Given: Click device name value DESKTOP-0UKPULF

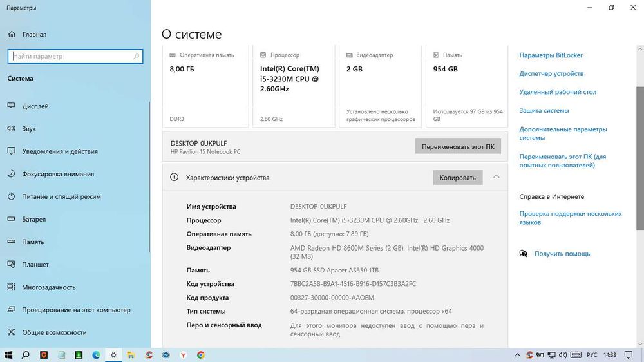Looking at the screenshot, I should click(x=318, y=207).
